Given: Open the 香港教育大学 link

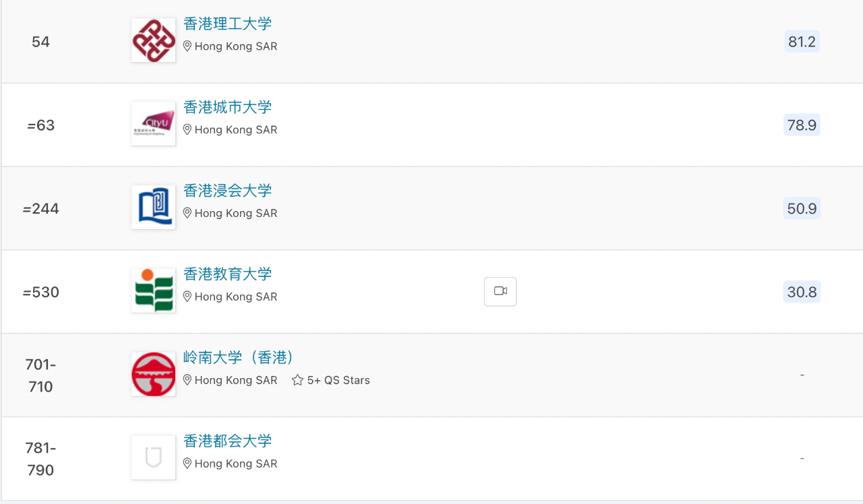Looking at the screenshot, I should (x=228, y=274).
